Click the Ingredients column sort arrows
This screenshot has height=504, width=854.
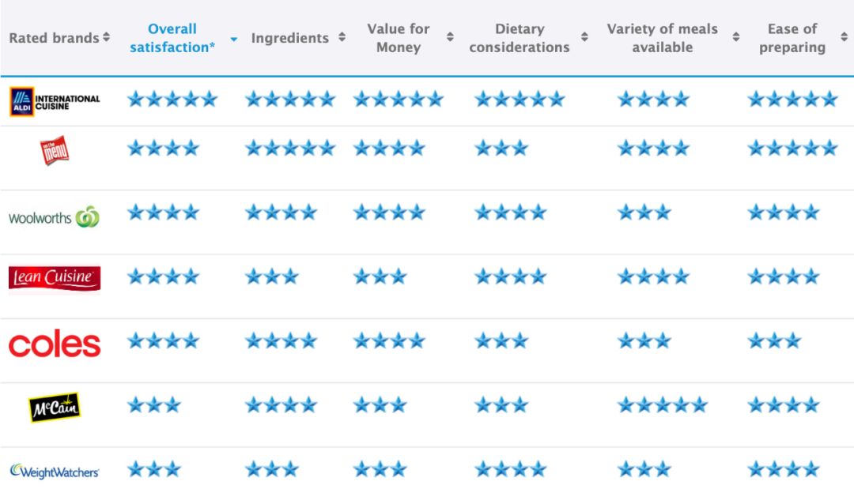[342, 37]
